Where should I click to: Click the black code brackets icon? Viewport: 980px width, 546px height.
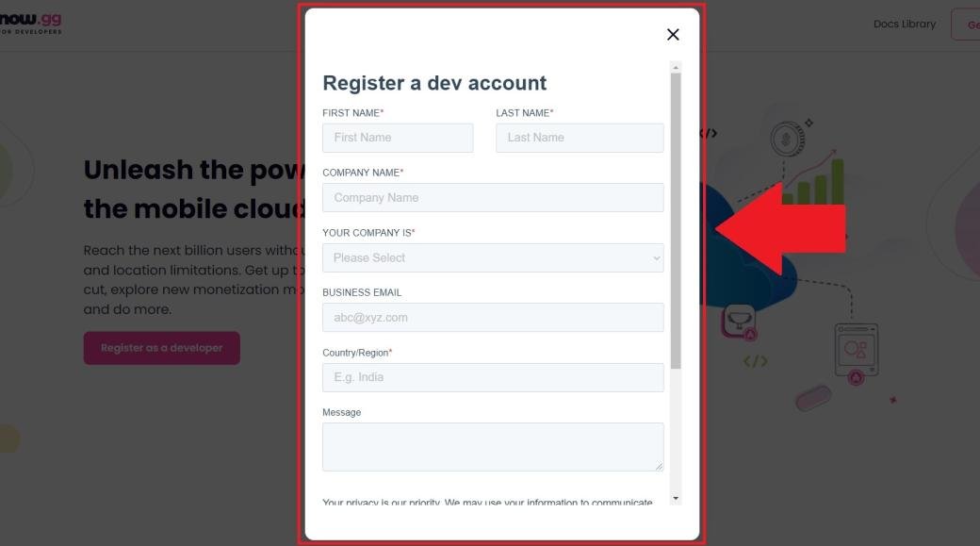click(708, 133)
